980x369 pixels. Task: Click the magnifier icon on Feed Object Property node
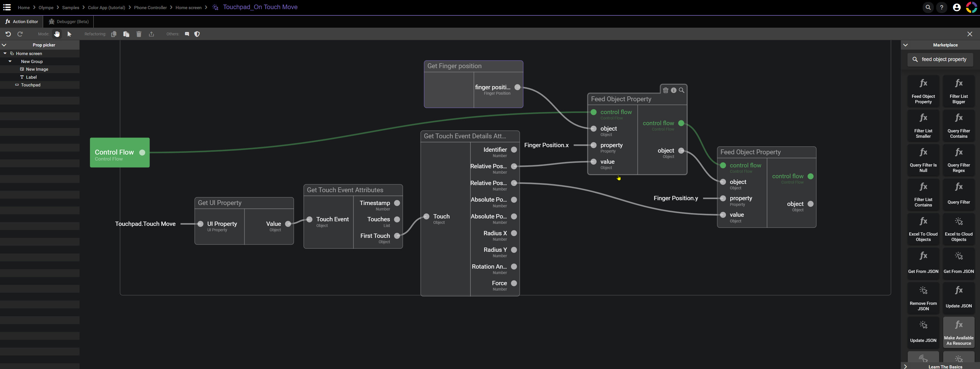coord(681,90)
